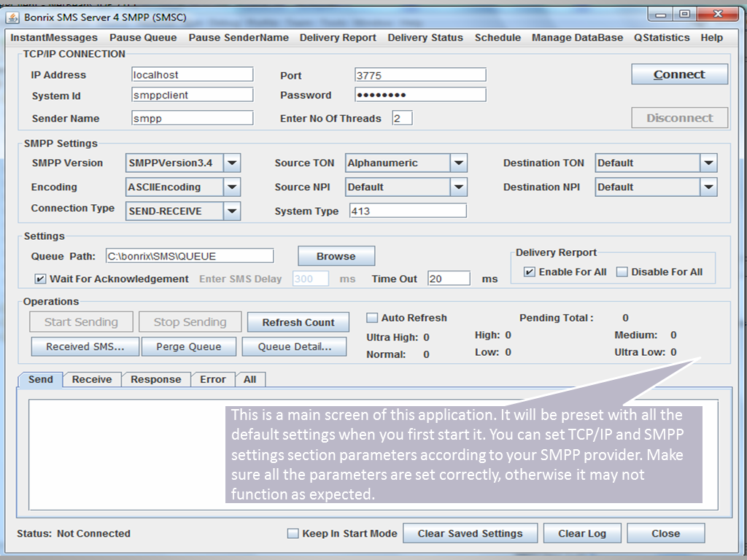This screenshot has height=560, width=747.
Task: Close window with title bar X
Action: [718, 15]
